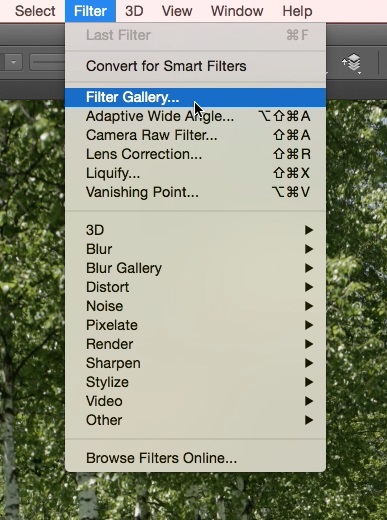Image resolution: width=387 pixels, height=520 pixels.
Task: Click Browse Filters Online link
Action: (195, 458)
